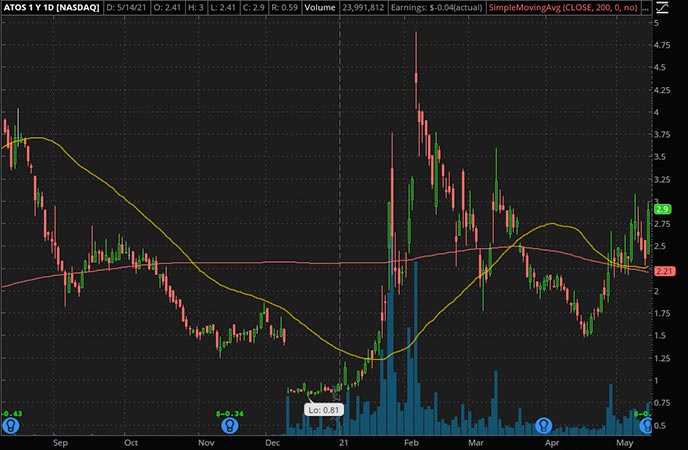688x450 pixels.
Task: Click the Feb label on the time axis
Action: (411, 443)
